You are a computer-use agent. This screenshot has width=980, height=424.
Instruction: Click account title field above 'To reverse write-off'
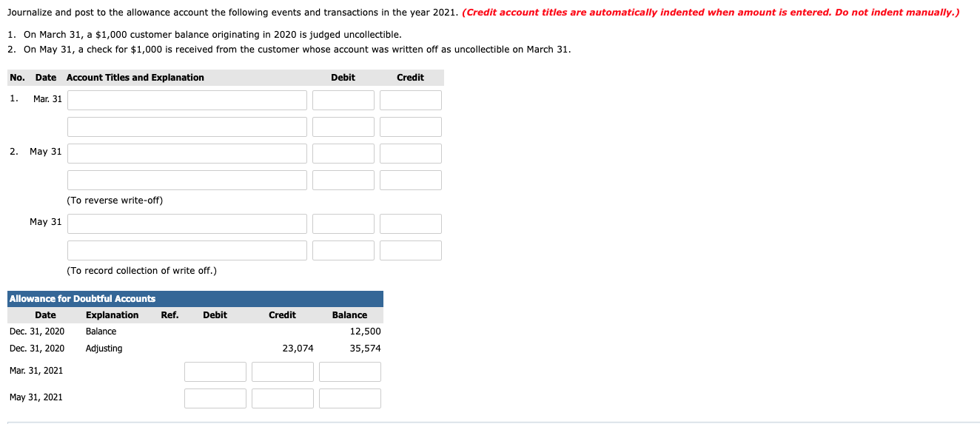(187, 180)
